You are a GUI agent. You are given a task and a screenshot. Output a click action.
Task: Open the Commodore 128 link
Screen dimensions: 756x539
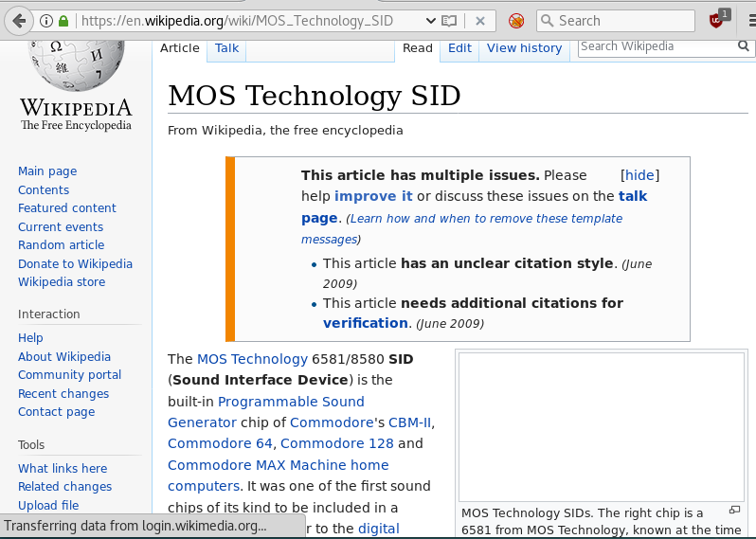[x=336, y=443]
